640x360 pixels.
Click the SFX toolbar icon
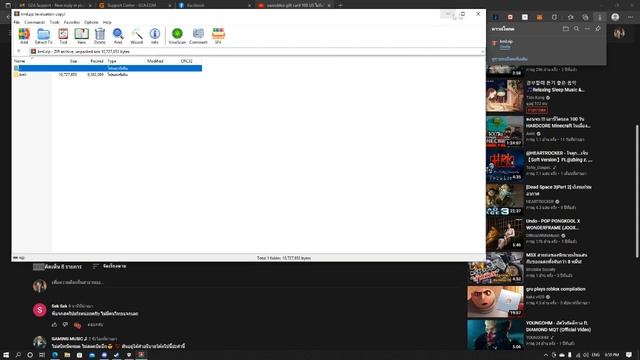tap(218, 36)
